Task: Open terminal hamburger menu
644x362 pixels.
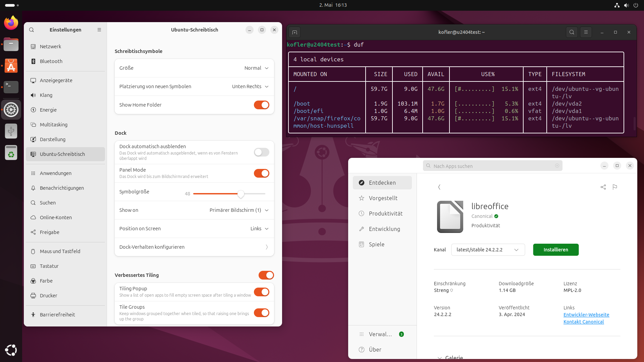Action: point(586,32)
